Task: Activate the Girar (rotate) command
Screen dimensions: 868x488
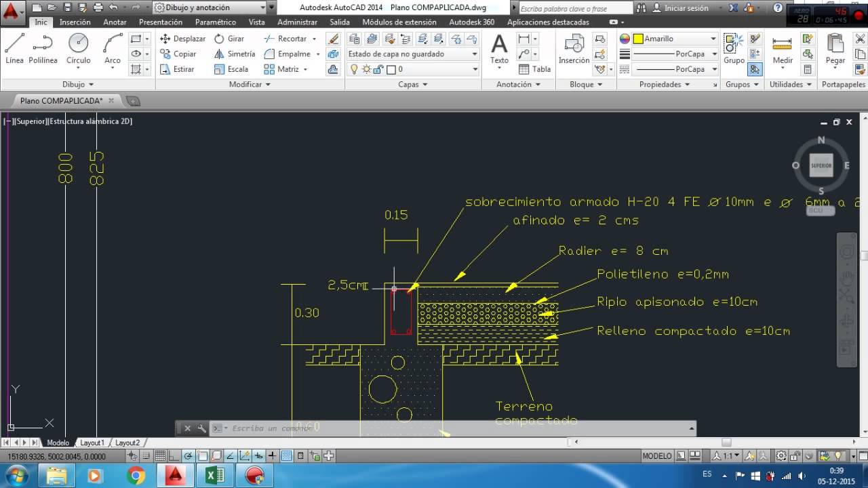Action: coord(229,39)
